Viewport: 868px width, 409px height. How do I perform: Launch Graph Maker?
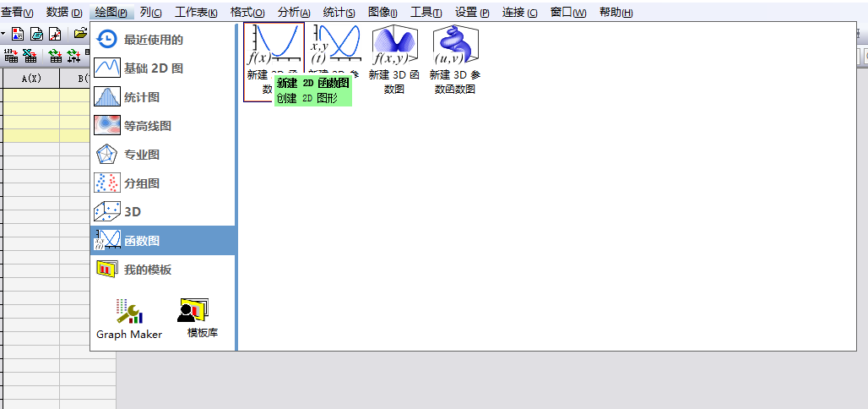[129, 319]
